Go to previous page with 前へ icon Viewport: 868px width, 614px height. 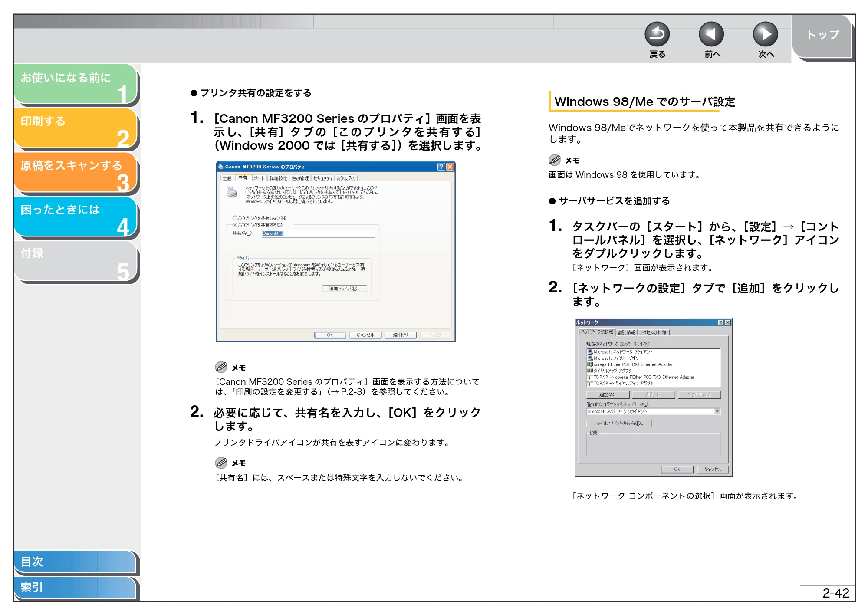pyautogui.click(x=711, y=34)
